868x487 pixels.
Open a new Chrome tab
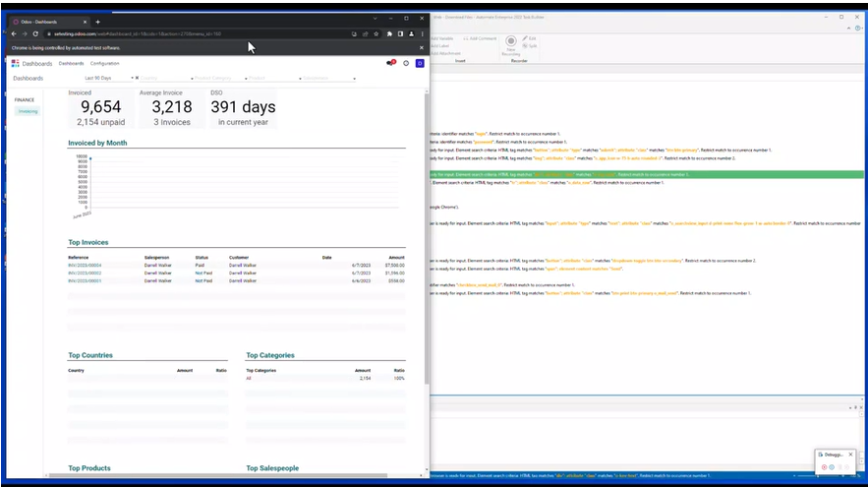[98, 22]
